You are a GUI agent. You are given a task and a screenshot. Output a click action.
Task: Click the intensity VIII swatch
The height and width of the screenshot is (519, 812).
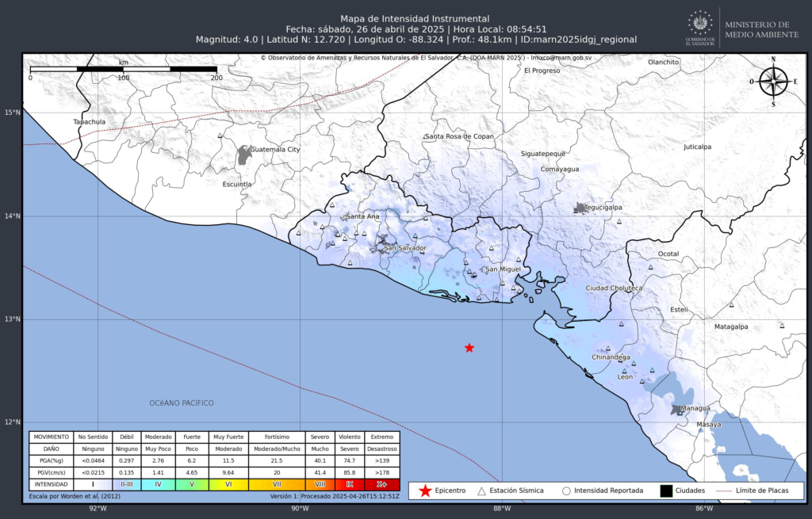pyautogui.click(x=320, y=485)
